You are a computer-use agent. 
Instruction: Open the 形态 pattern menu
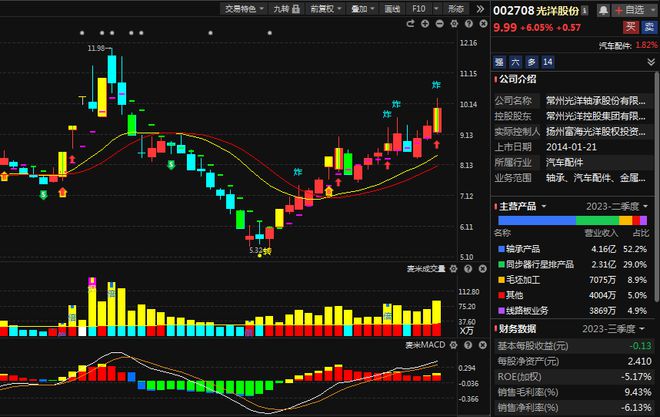(455, 9)
